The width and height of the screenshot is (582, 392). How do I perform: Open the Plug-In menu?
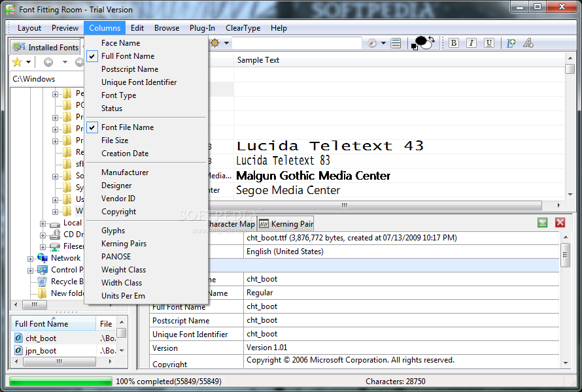(202, 28)
